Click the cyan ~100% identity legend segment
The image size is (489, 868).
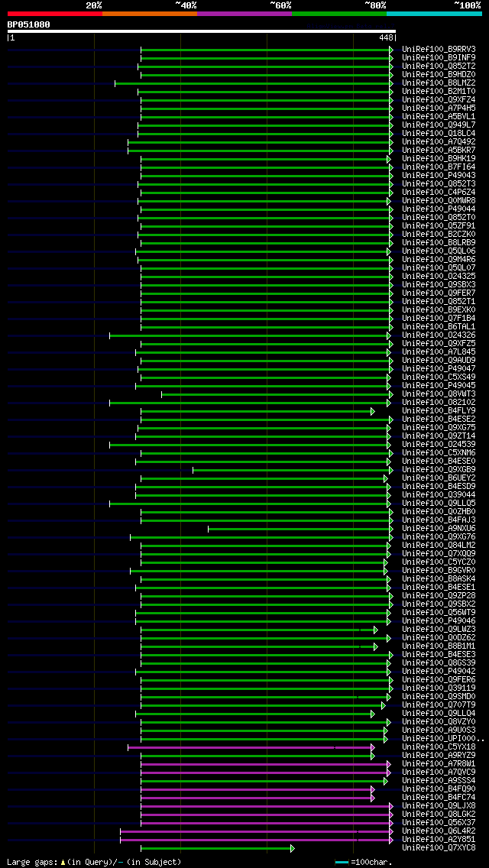pyautogui.click(x=434, y=13)
